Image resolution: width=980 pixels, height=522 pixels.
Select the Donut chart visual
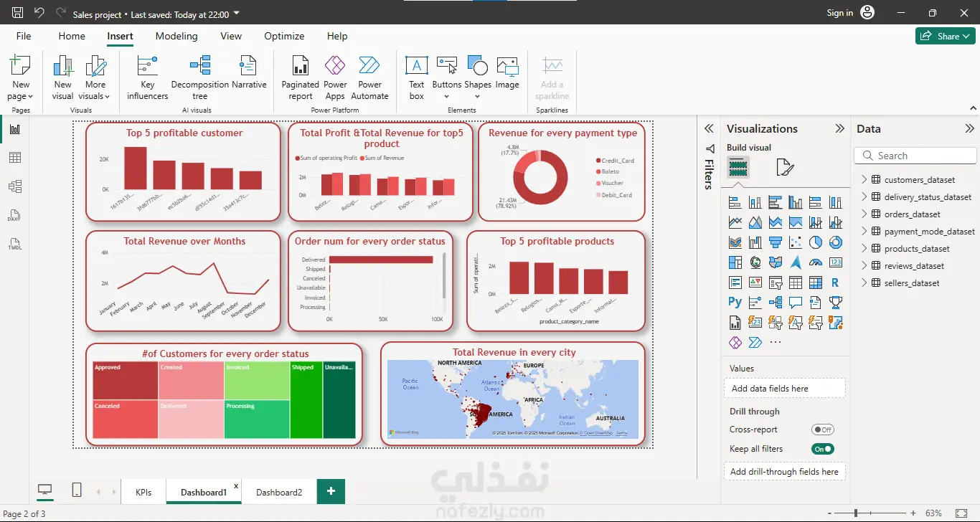click(835, 242)
